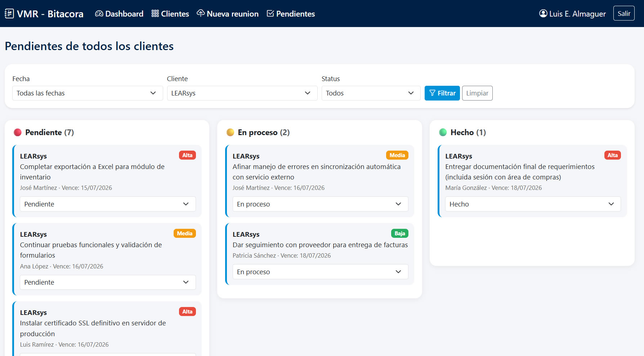Open the Status filter dropdown showing Todos

pyautogui.click(x=371, y=93)
